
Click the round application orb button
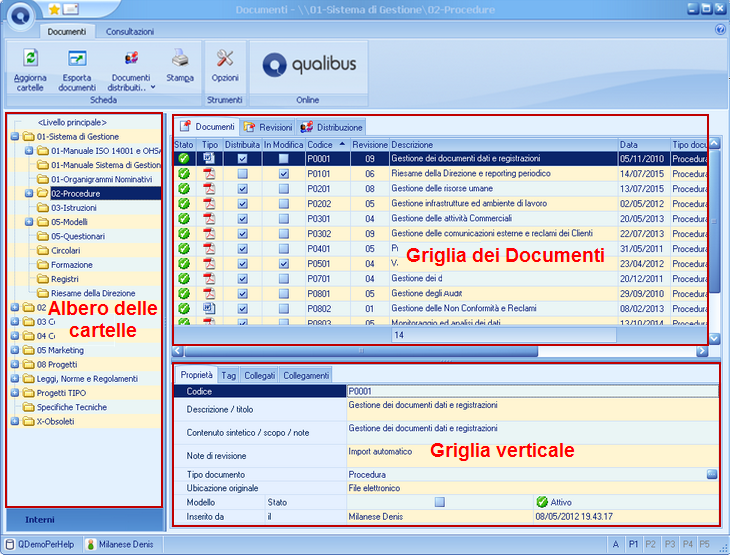click(x=20, y=16)
